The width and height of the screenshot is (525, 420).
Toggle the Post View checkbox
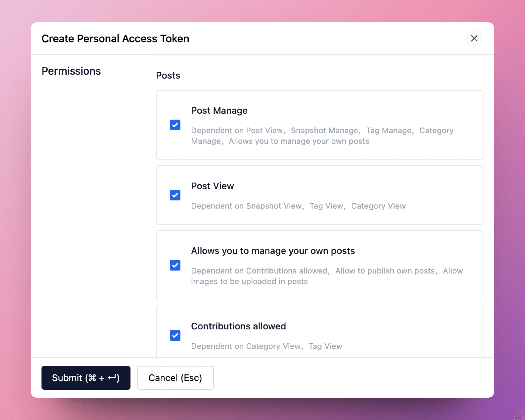175,195
